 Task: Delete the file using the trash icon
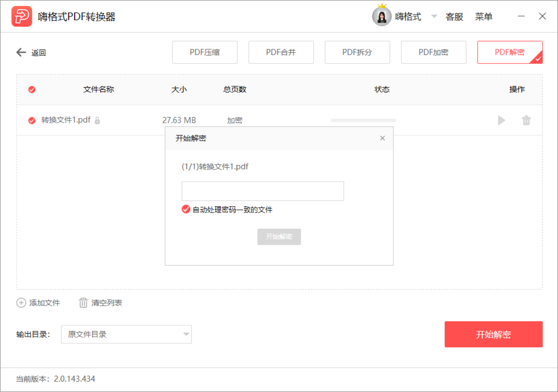click(x=527, y=120)
